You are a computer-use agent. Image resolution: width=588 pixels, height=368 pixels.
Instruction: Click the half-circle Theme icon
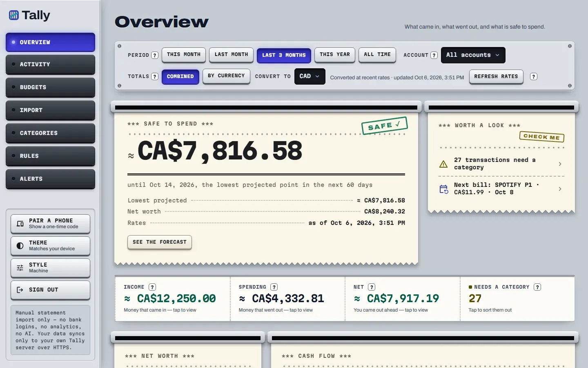click(x=20, y=246)
